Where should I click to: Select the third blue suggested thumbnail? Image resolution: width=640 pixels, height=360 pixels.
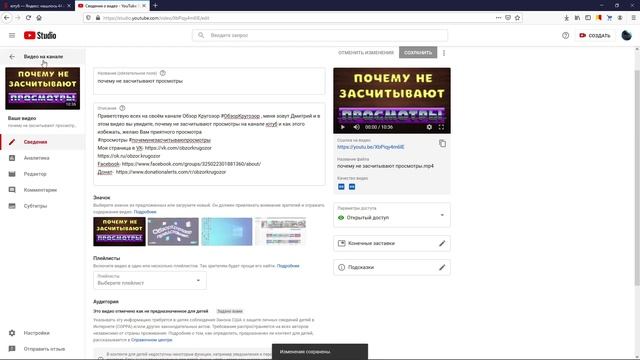pyautogui.click(x=227, y=231)
